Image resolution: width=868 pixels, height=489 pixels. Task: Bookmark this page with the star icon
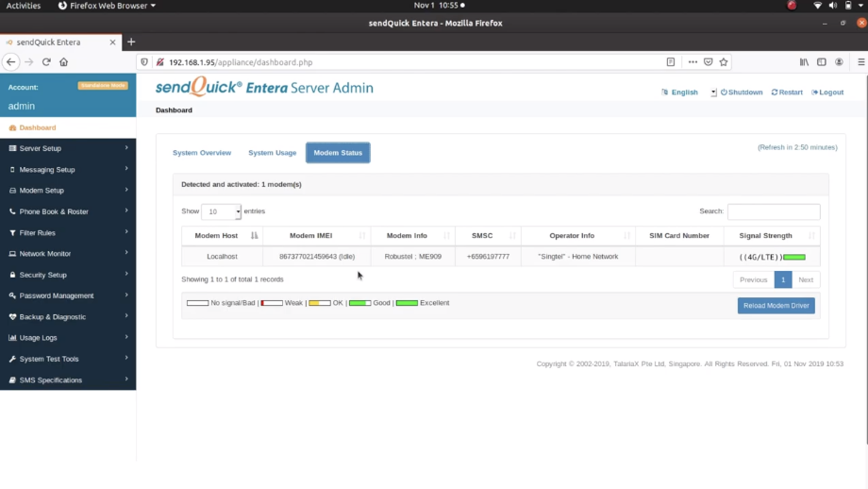(x=724, y=62)
